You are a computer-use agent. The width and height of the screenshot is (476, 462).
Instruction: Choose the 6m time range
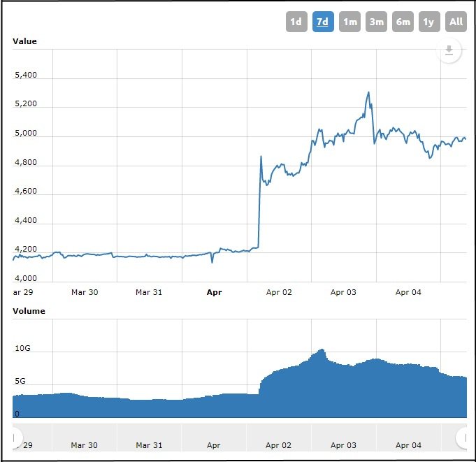pos(403,22)
